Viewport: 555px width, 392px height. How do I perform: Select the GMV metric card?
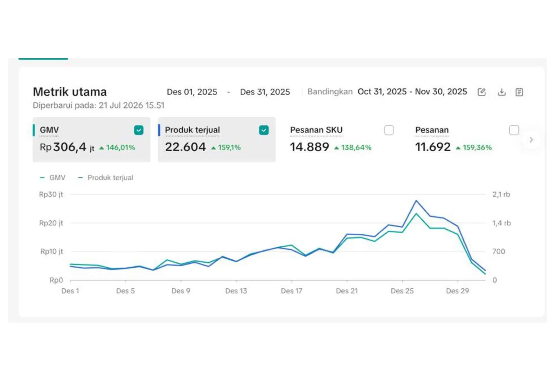91,140
